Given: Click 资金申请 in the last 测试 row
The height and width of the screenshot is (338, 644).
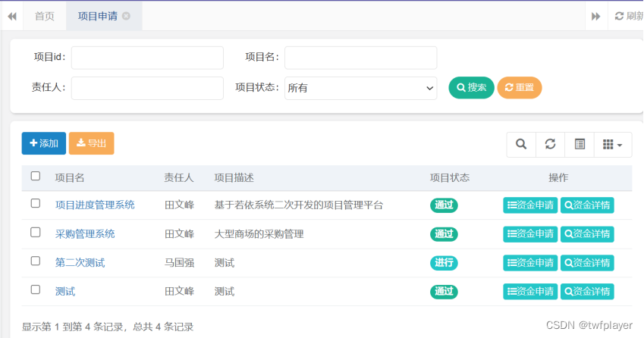Looking at the screenshot, I should [x=530, y=291].
